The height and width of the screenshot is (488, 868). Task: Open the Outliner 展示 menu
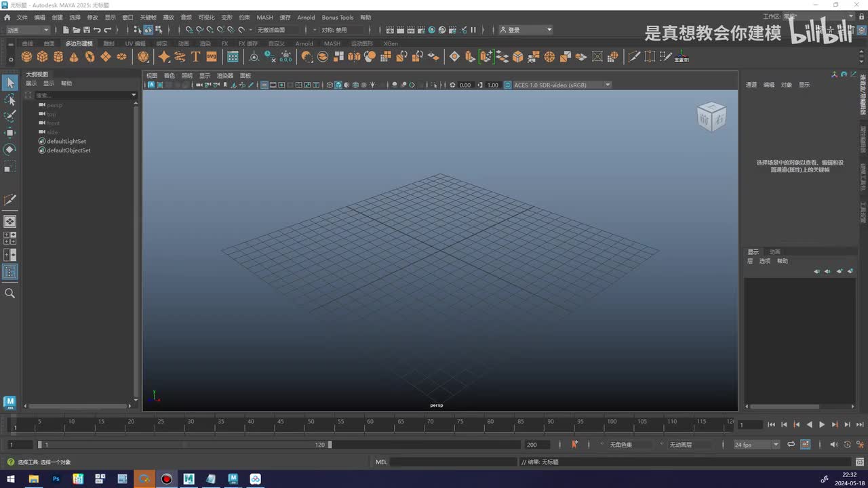point(31,83)
